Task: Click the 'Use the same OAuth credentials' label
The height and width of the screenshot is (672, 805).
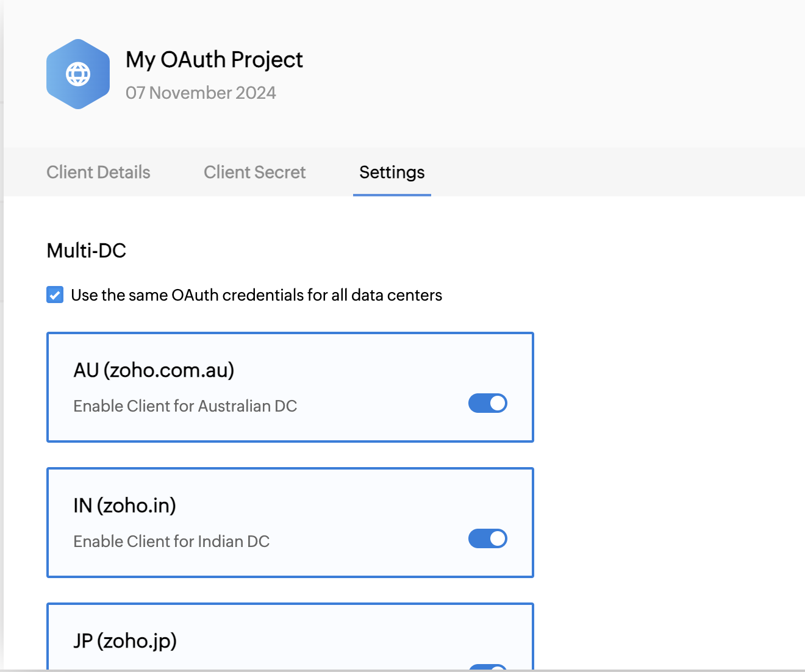Action: point(256,295)
